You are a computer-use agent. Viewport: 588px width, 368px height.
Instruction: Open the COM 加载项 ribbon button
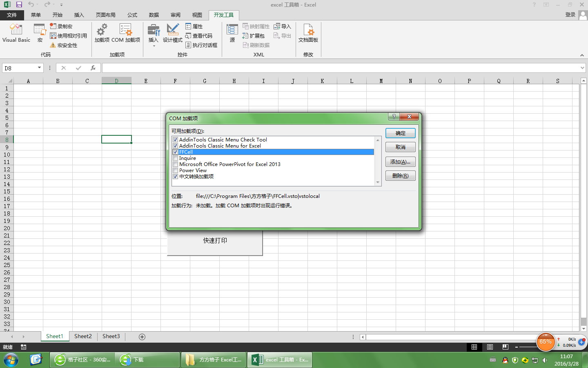(125, 33)
